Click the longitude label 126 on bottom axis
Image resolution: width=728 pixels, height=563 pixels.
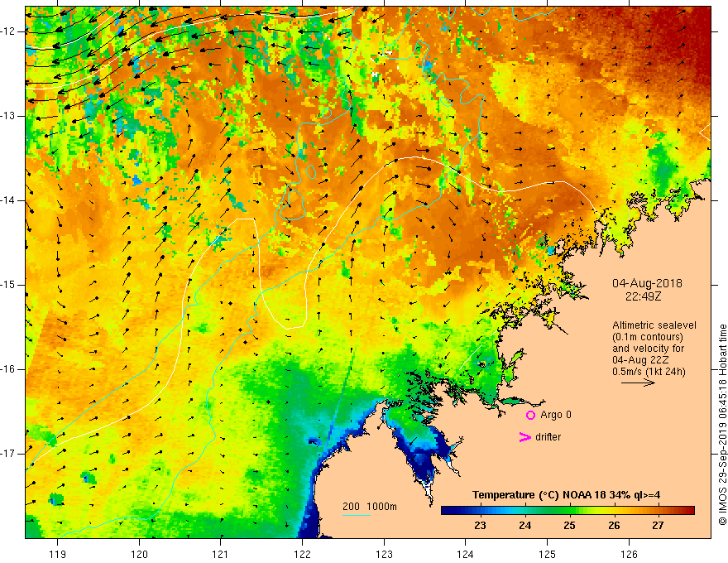point(629,554)
